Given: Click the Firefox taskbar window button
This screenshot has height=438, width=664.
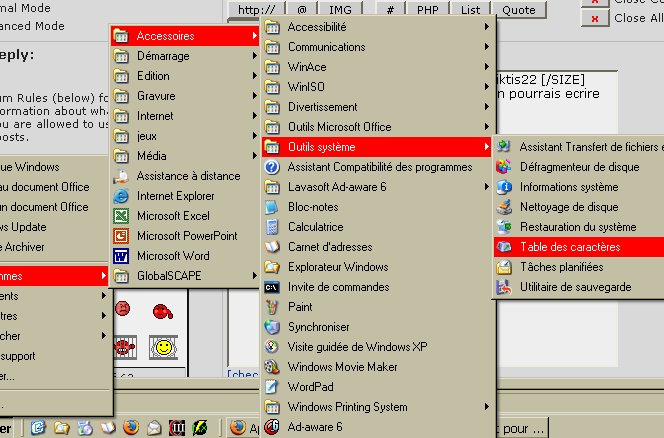Looking at the screenshot, I should (245, 428).
